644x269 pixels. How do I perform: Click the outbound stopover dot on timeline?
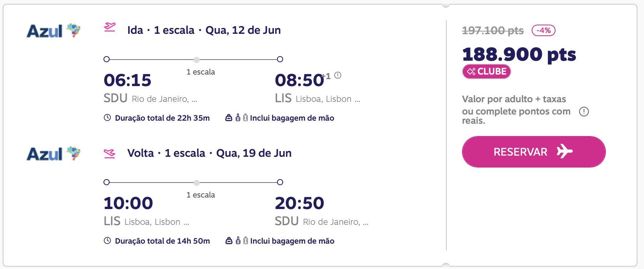pos(197,60)
